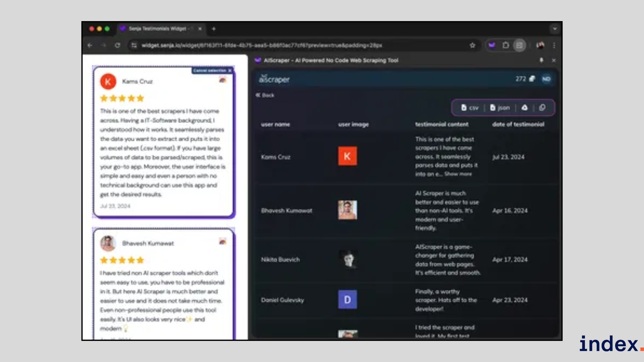The image size is (644, 362).
Task: Bookmark this page with star icon
Action: click(x=473, y=45)
